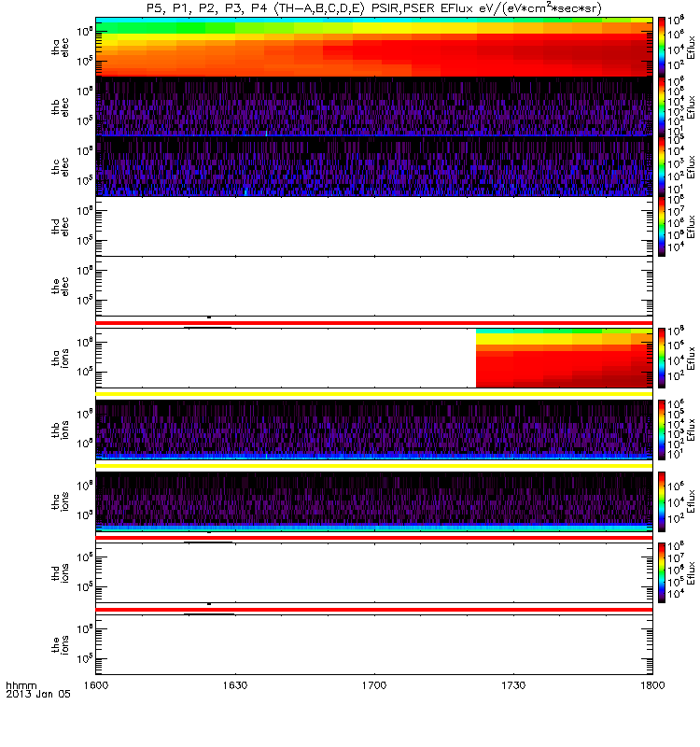Select the "thb elec" axis label
700x747 pixels.
(x=60, y=106)
